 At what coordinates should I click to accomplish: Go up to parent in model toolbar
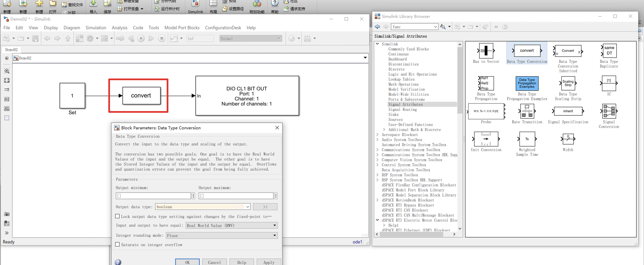coord(68,38)
